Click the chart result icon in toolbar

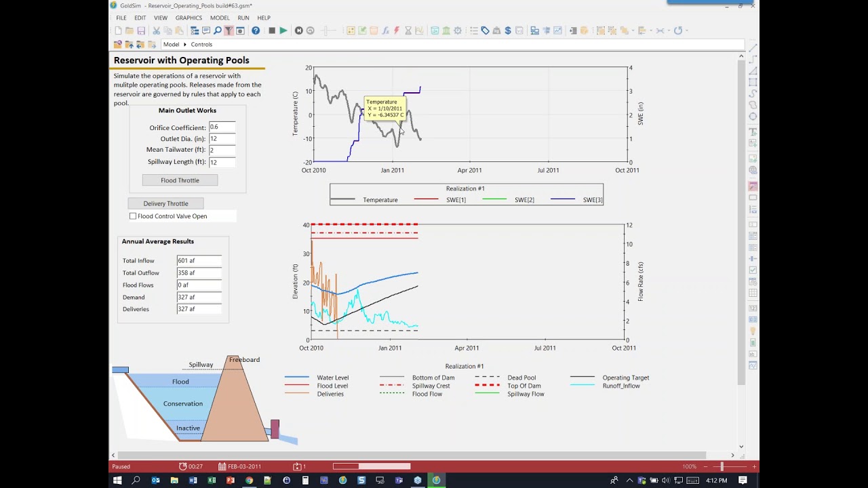click(557, 30)
